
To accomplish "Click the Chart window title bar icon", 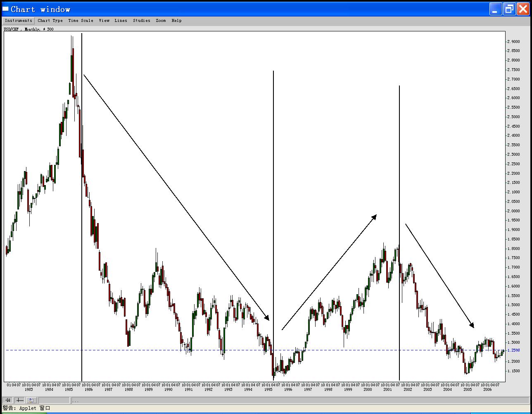I will point(5,9).
